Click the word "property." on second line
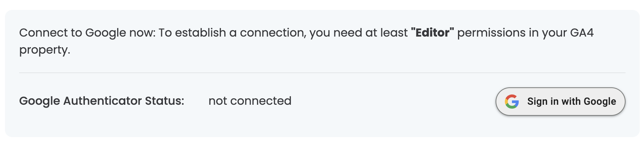This screenshot has height=147, width=644. pyautogui.click(x=45, y=50)
